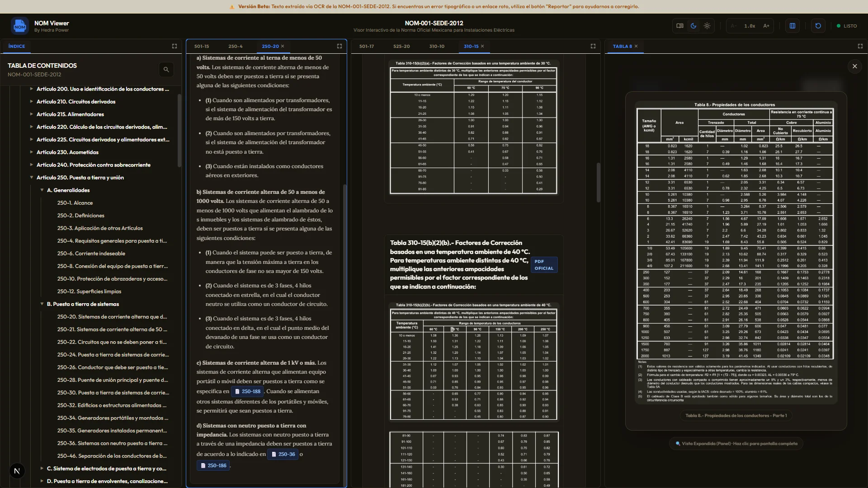Expand Artículo 240 Protección contra sobrecorriente
Viewport: 868px width, 488px height.
31,165
